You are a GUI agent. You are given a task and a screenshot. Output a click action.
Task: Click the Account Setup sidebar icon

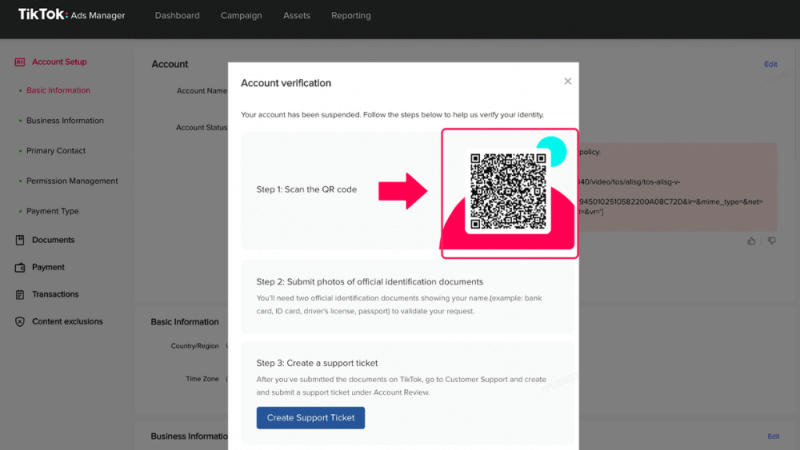(x=20, y=62)
